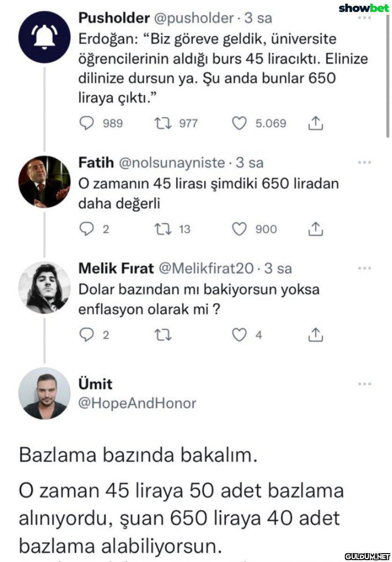This screenshot has height=562, width=392.
Task: Reply to Melik Fırat's tweet
Action: tap(86, 334)
